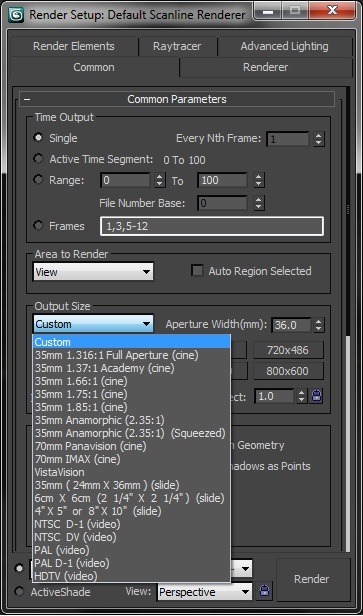The height and width of the screenshot is (616, 363).
Task: Choose NTSC D-1 (video) preset
Action: point(131,524)
